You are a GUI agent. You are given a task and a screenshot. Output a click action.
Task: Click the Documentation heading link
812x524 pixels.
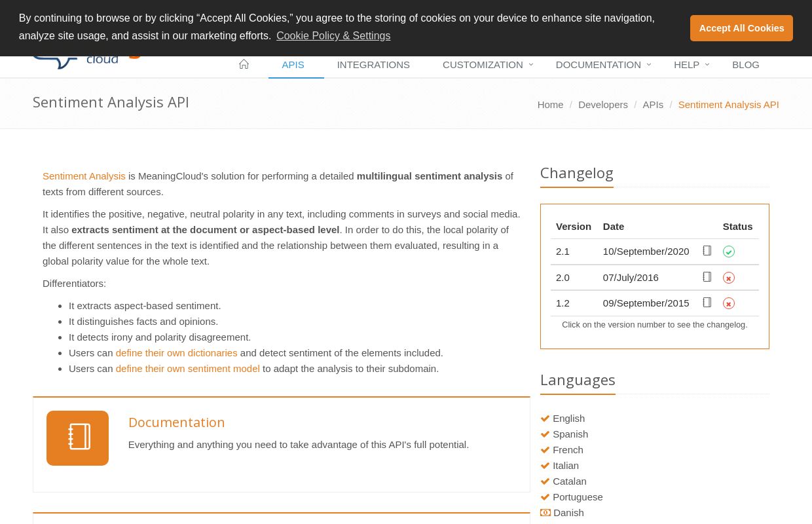coord(176,422)
